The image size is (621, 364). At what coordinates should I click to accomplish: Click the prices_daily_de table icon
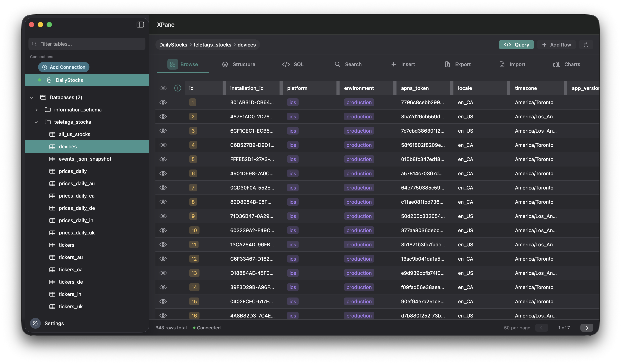click(52, 208)
